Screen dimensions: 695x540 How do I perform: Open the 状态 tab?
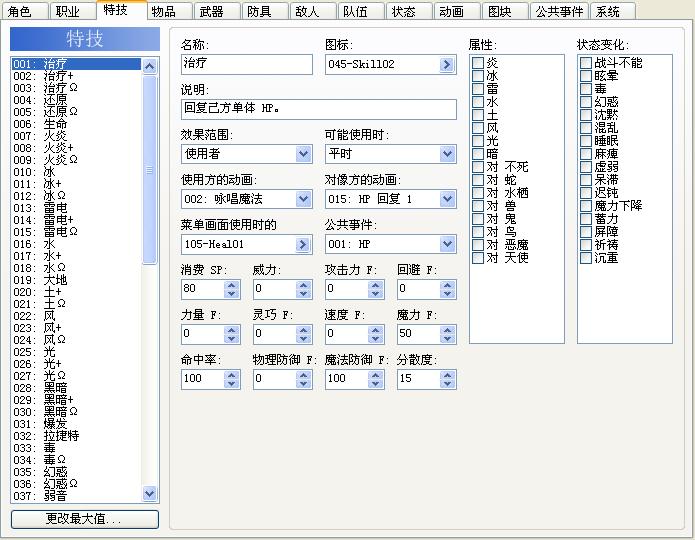[x=409, y=11]
